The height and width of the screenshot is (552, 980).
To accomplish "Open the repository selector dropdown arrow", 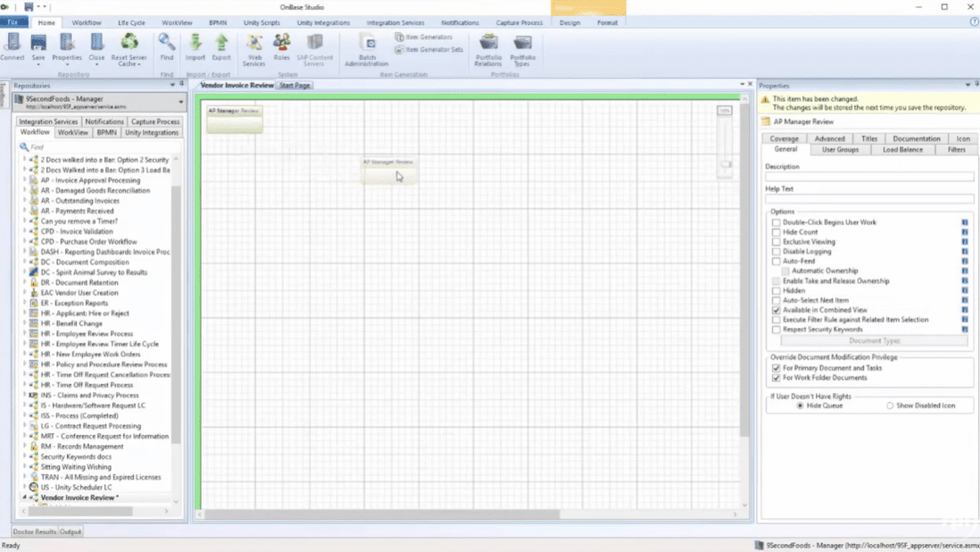I will 180,102.
